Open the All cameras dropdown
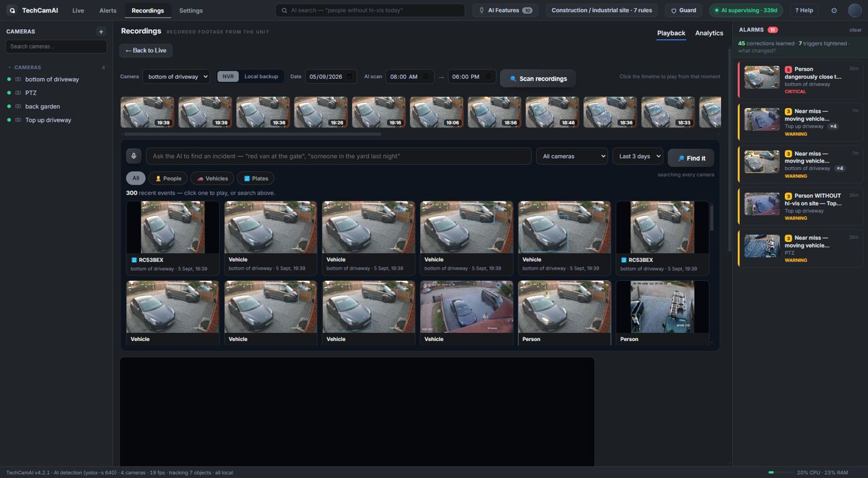 pos(572,156)
